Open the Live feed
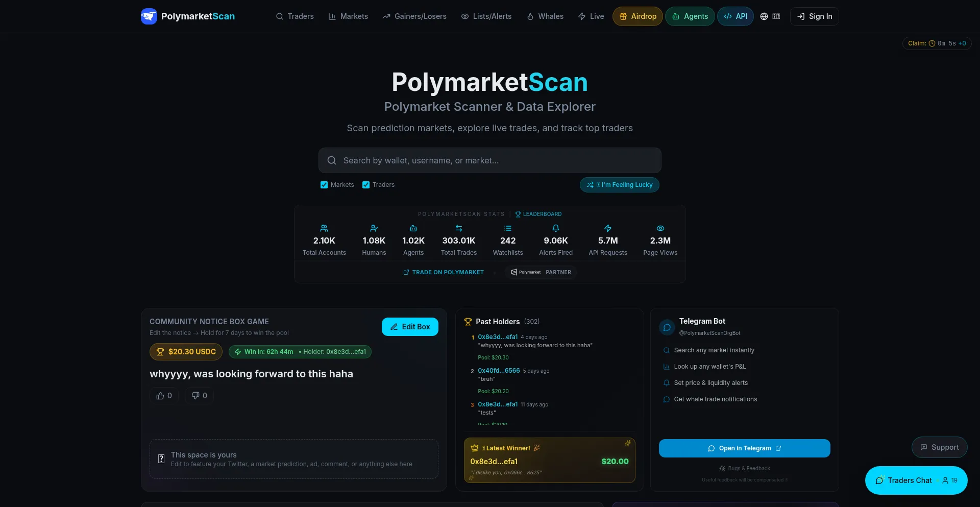The height and width of the screenshot is (507, 980). (x=591, y=16)
